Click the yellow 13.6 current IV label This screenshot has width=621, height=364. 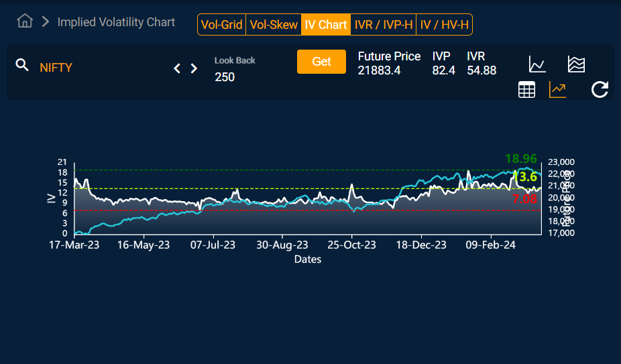(x=525, y=177)
